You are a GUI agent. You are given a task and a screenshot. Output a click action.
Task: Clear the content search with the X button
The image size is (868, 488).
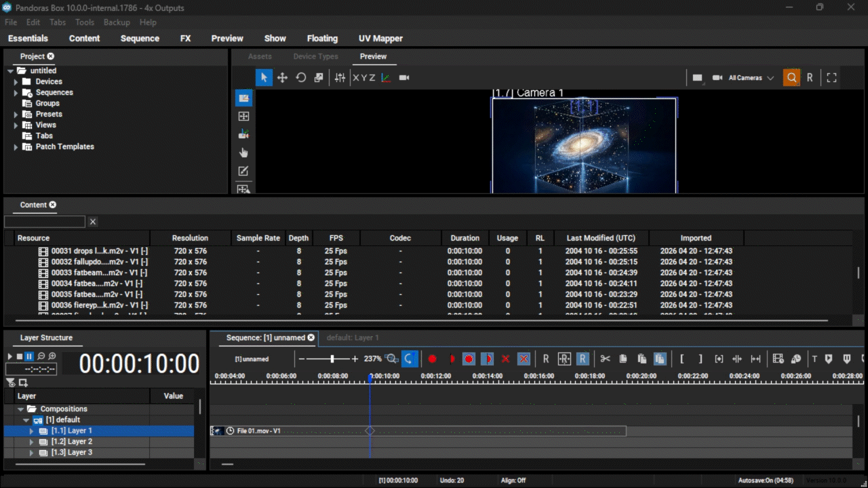pyautogui.click(x=93, y=222)
